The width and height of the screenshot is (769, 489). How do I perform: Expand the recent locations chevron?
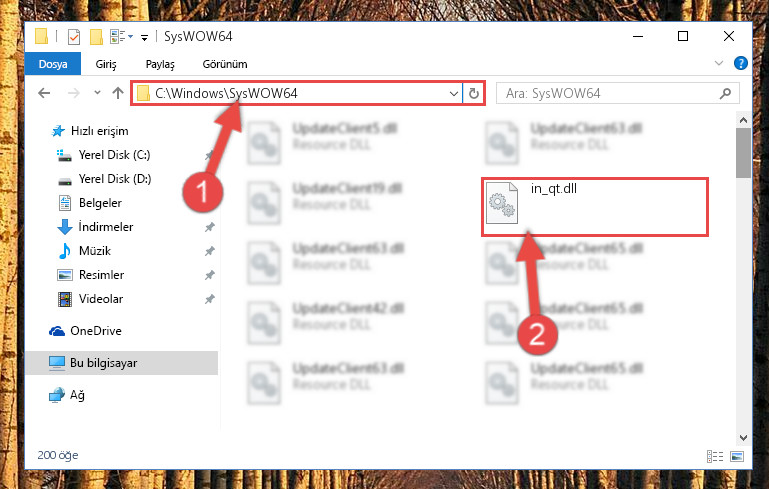coord(97,93)
